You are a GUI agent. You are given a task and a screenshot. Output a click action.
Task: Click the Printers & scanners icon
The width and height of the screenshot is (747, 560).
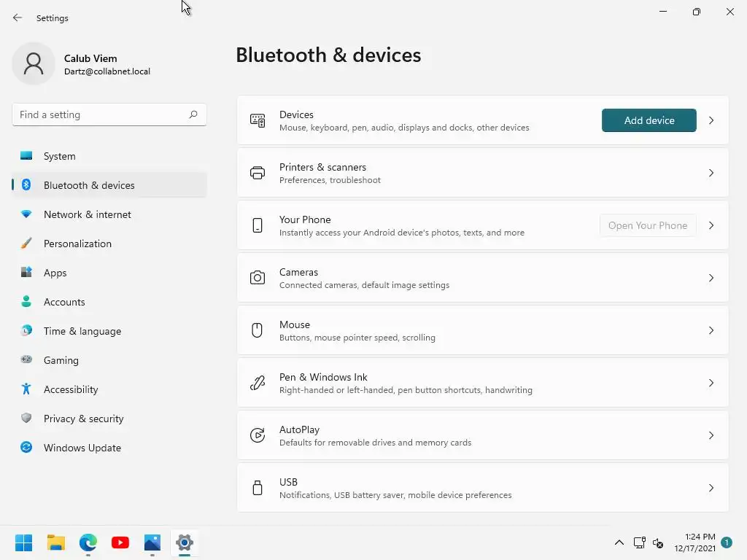click(258, 173)
